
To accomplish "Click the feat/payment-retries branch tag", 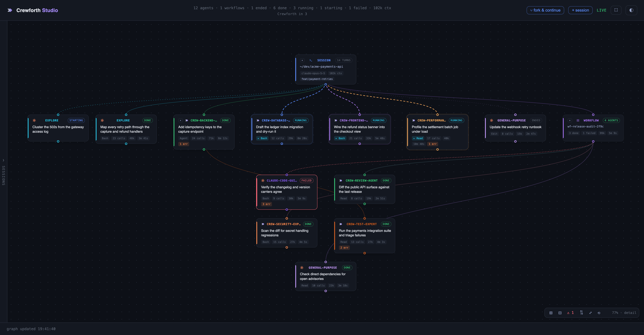I will (317, 79).
